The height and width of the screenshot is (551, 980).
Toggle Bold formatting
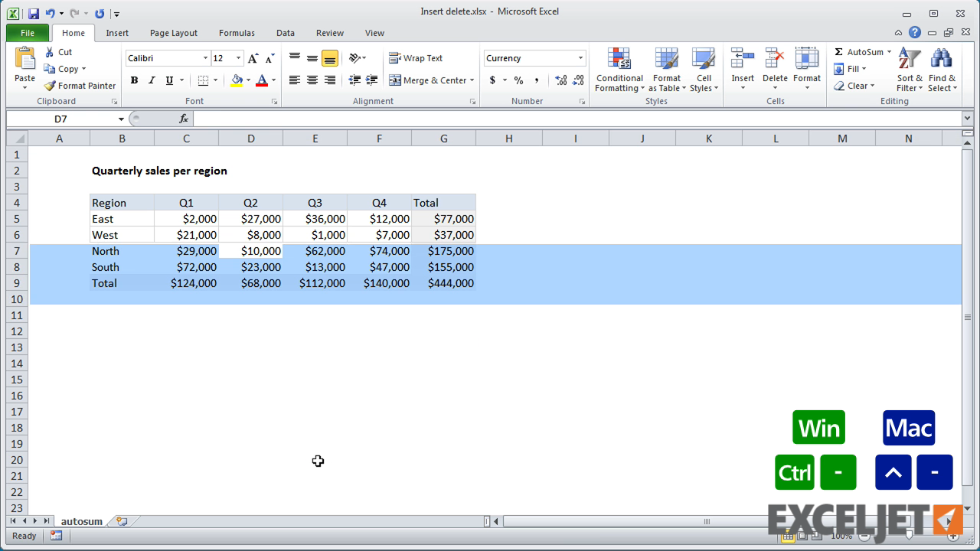(134, 80)
